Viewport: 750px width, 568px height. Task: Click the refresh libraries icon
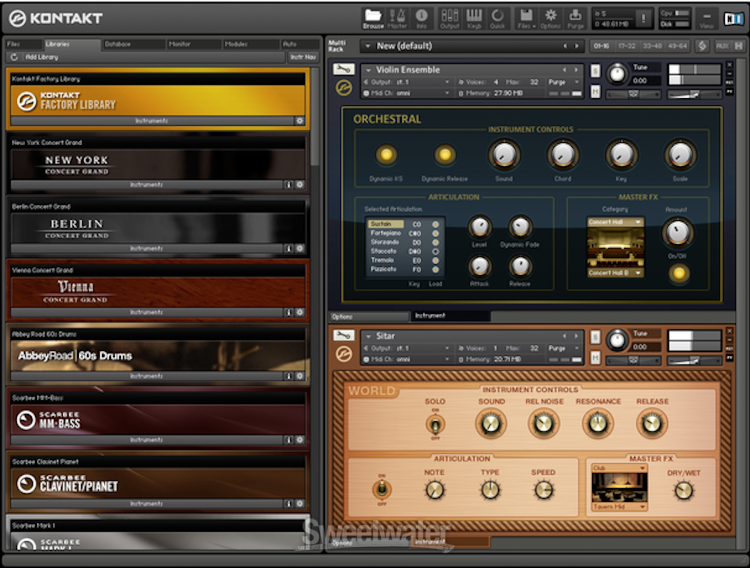pyautogui.click(x=14, y=57)
